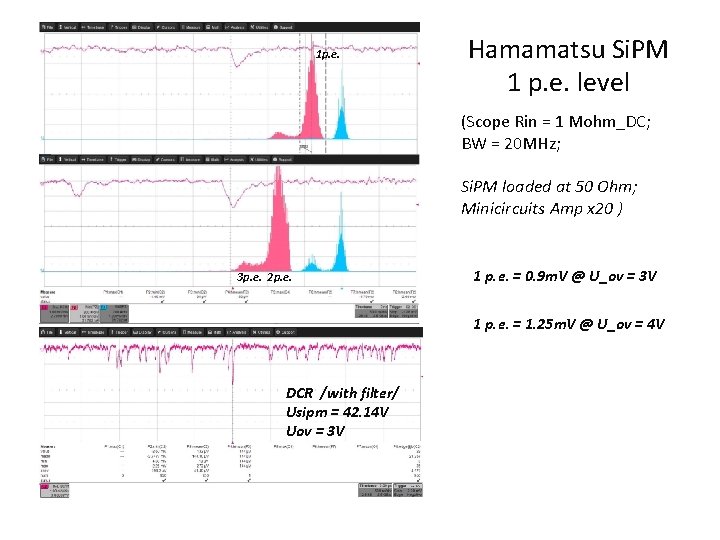720x540 pixels.
Task: Click the 'Minicircuits Amp x20 )' text
Action: coord(542,209)
